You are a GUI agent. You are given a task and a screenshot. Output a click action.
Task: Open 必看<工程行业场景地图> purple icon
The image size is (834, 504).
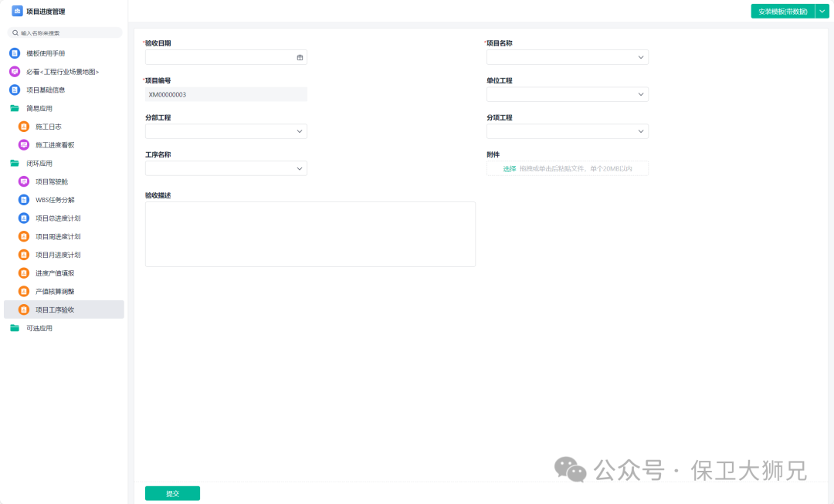(x=15, y=72)
